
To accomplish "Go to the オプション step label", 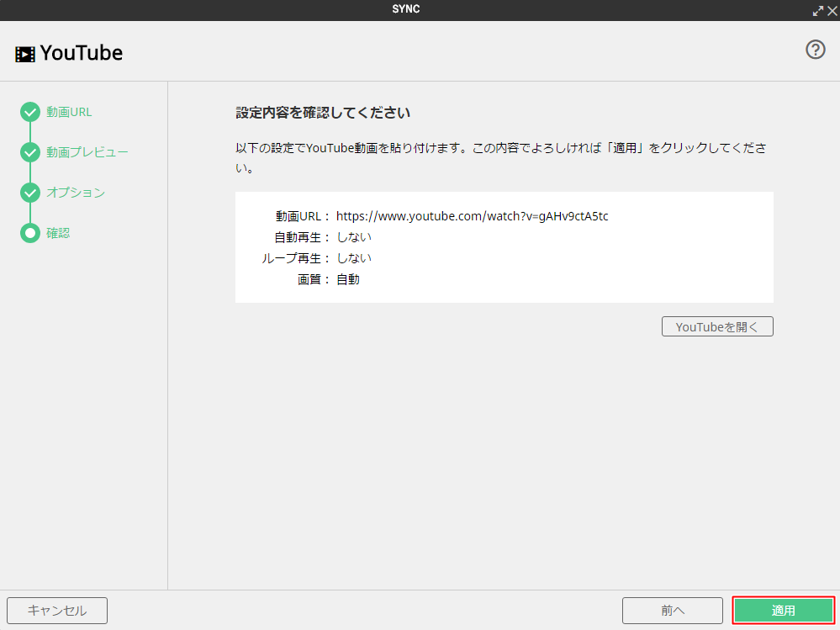I will coord(76,193).
